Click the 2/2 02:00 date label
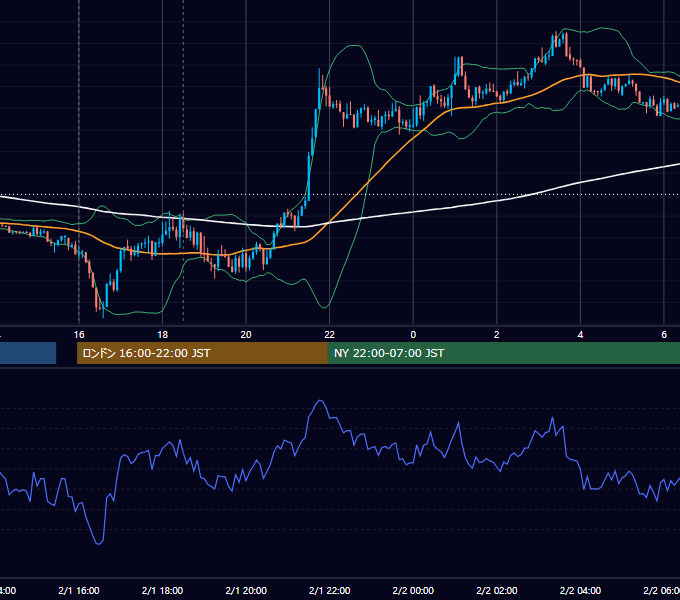The image size is (680, 600). point(497,591)
